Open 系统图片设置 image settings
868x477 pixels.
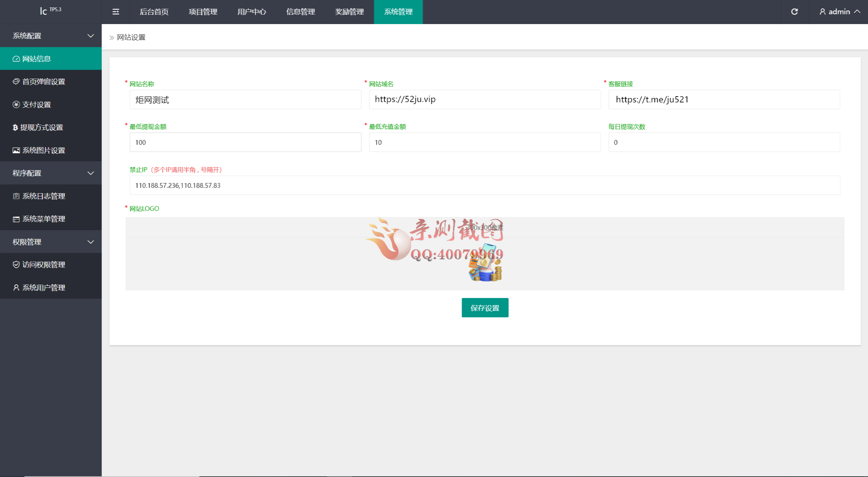click(x=43, y=151)
